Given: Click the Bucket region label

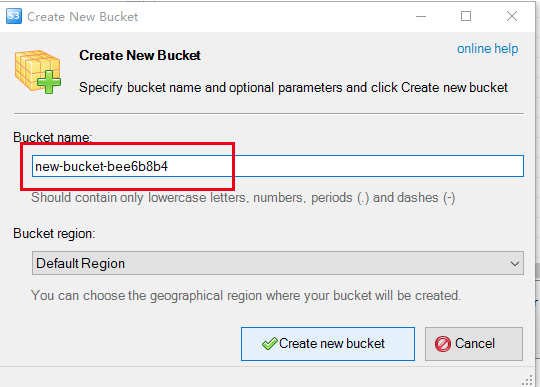Looking at the screenshot, I should (54, 233).
